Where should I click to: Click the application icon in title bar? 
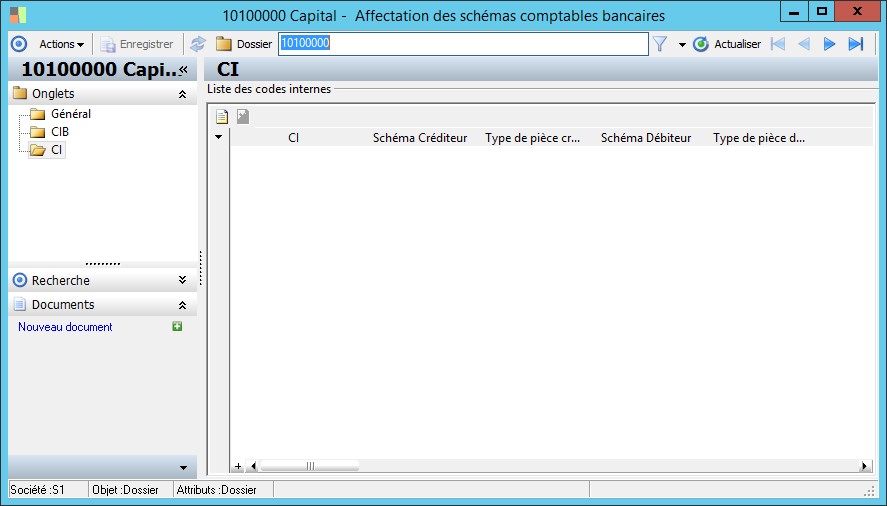(x=18, y=15)
